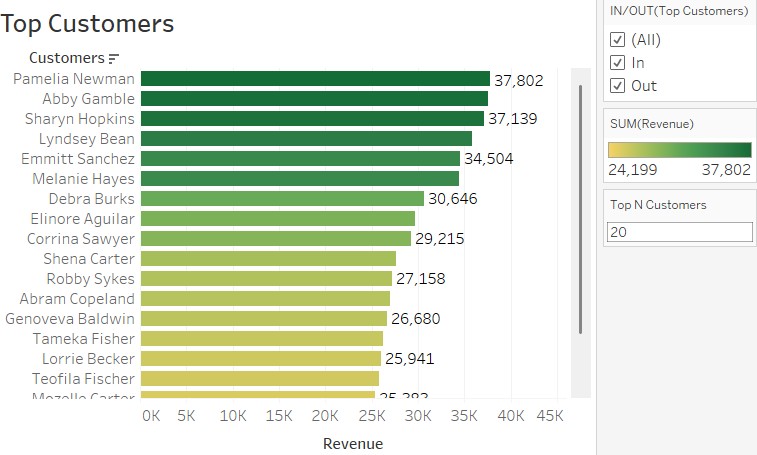Click the Revenue axis title
This screenshot has width=757, height=455.
pyautogui.click(x=353, y=443)
